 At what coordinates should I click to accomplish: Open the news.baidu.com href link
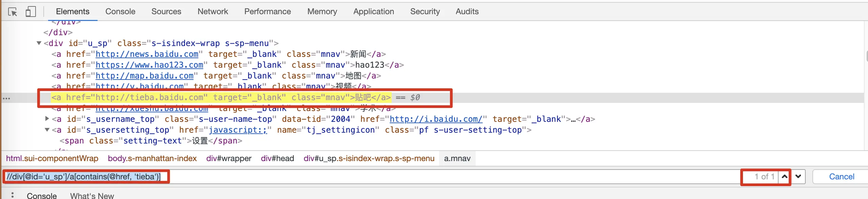[x=147, y=54]
